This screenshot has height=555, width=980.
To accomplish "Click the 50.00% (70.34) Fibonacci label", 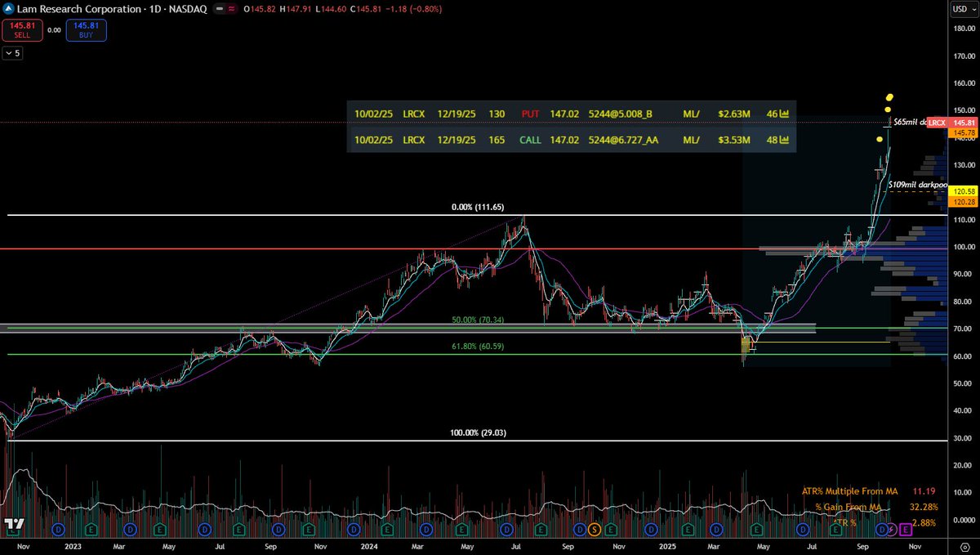I will point(479,320).
